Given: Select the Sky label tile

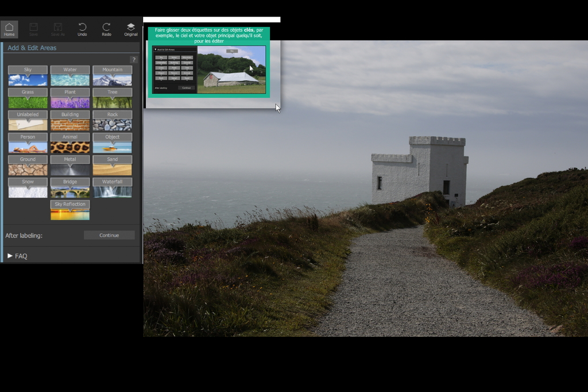Looking at the screenshot, I should pyautogui.click(x=27, y=74).
